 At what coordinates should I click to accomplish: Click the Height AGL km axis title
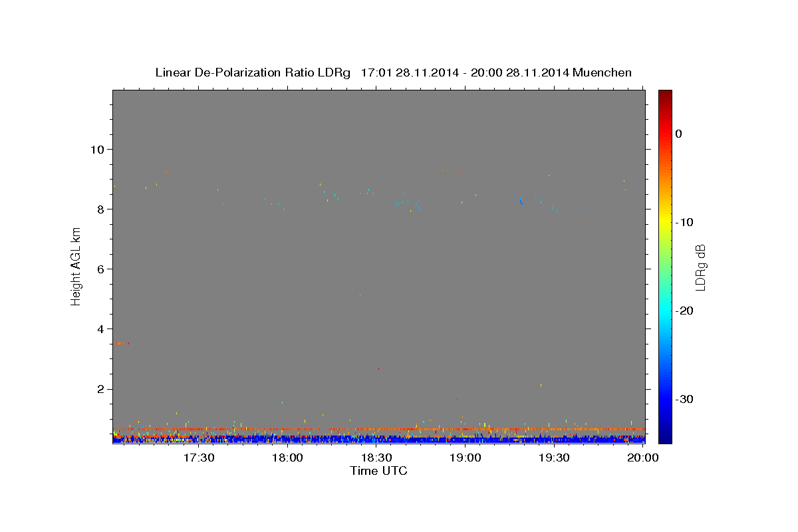[x=76, y=266]
